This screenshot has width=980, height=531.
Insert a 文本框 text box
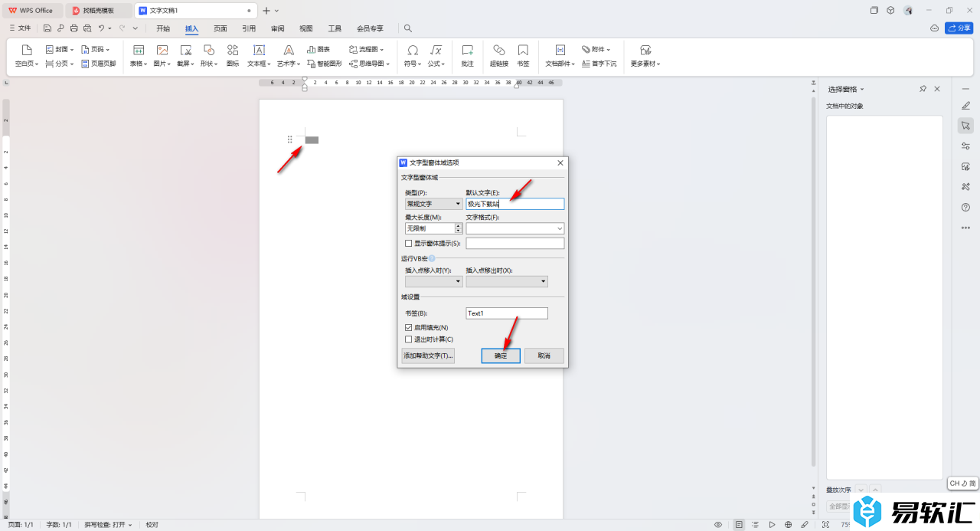tap(259, 56)
